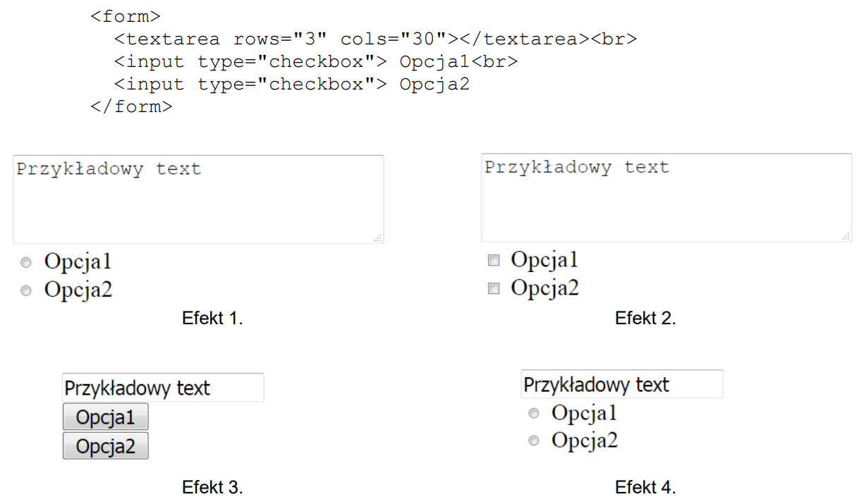Check the Opcja1 checkbox in Efekt 2
The image size is (864, 504).
(x=494, y=260)
